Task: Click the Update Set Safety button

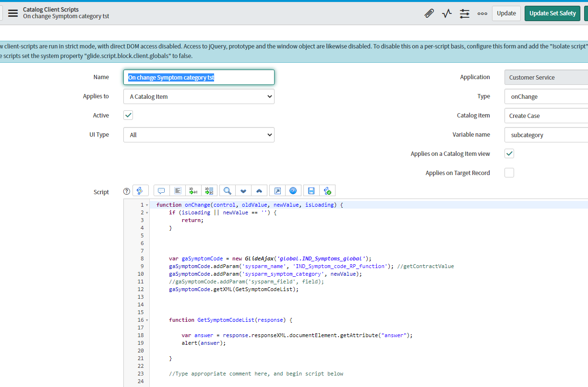Action: [x=552, y=13]
